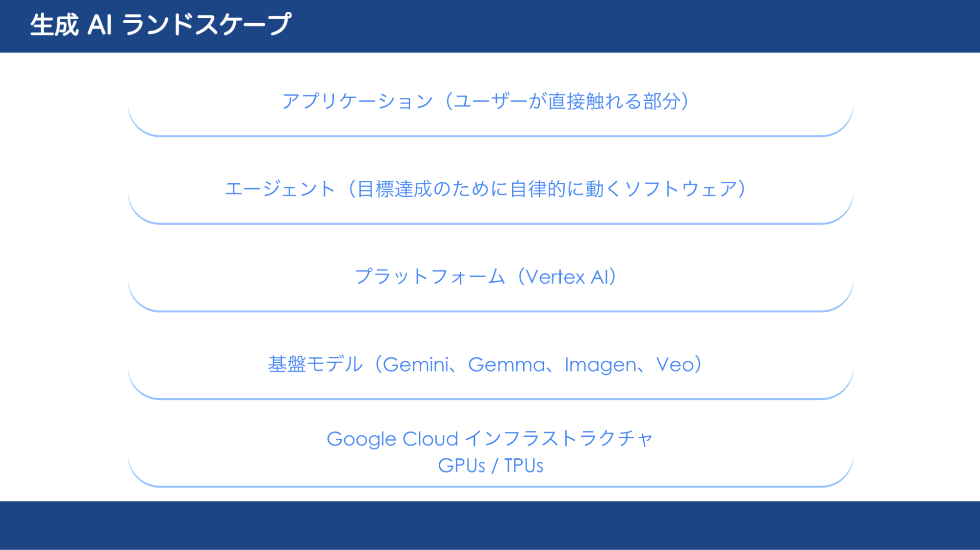Select Google Cloud インフラストラクチャ text
Screen dimensions: 980x550
490,439
